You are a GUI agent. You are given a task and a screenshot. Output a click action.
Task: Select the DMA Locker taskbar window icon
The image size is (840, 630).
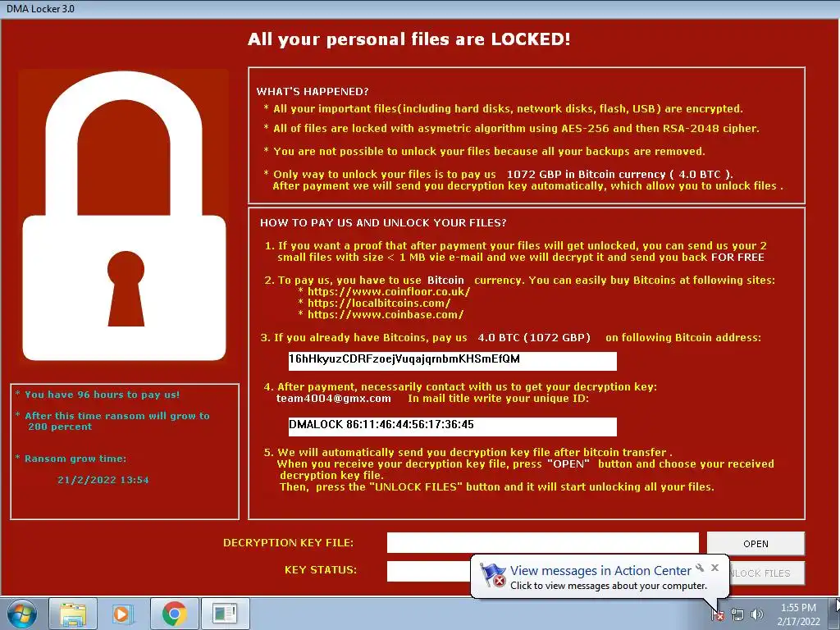pos(225,614)
